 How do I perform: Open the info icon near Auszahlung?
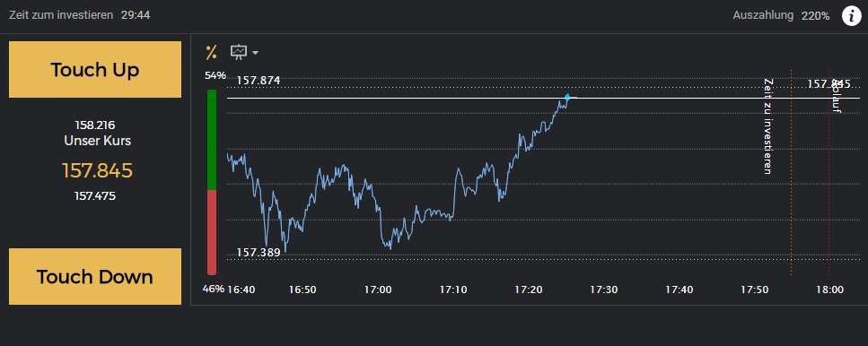point(851,15)
